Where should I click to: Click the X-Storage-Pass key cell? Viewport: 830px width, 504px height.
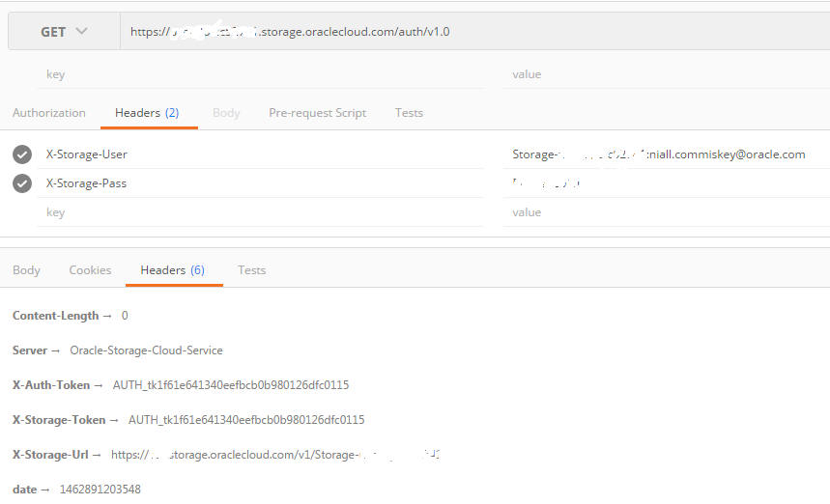[260, 183]
